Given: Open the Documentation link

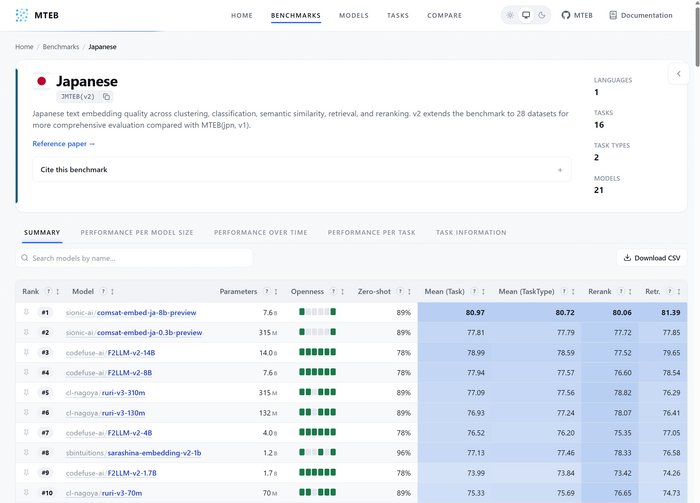Looking at the screenshot, I should [641, 15].
